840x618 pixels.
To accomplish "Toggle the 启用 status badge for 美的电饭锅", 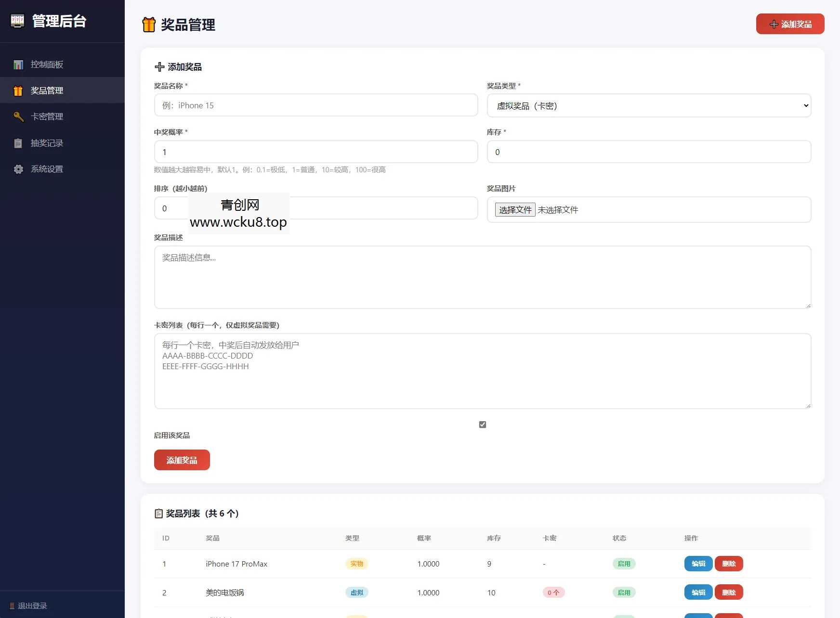I will point(624,592).
